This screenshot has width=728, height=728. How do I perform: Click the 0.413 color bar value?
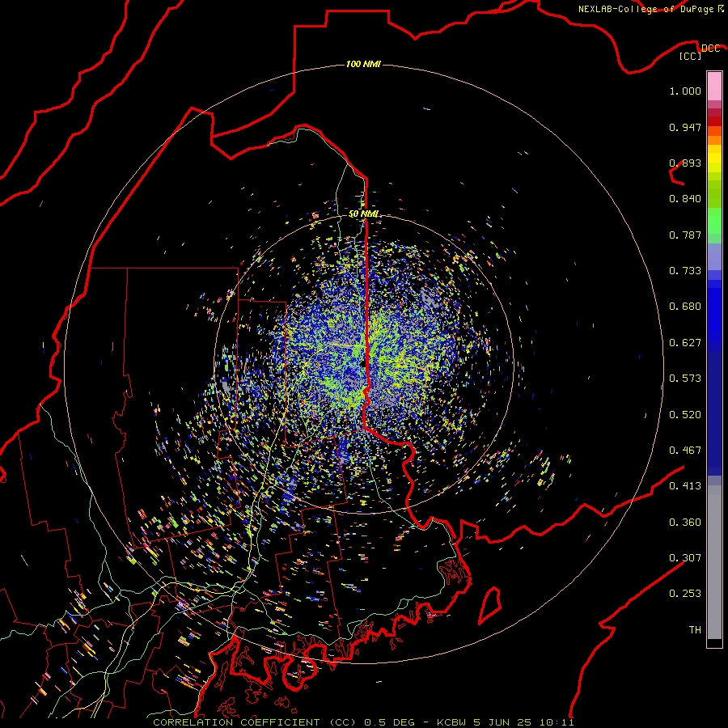[685, 486]
